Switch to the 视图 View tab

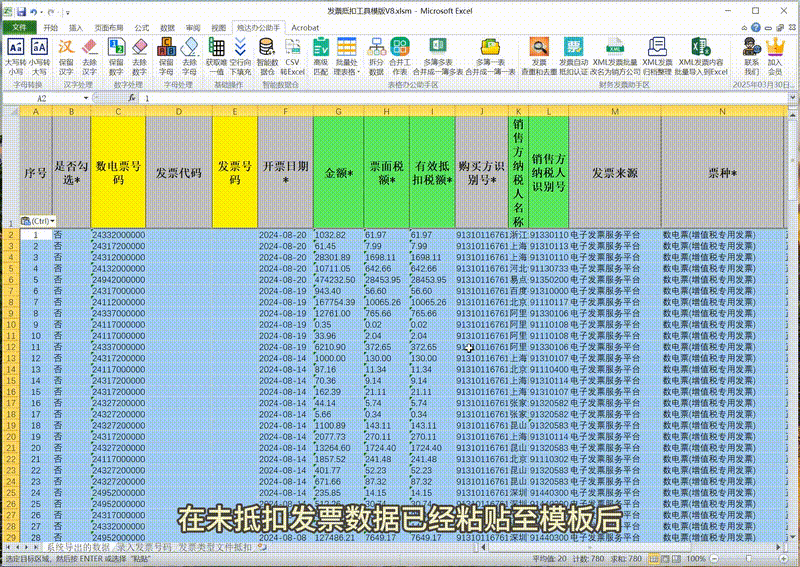[x=218, y=28]
